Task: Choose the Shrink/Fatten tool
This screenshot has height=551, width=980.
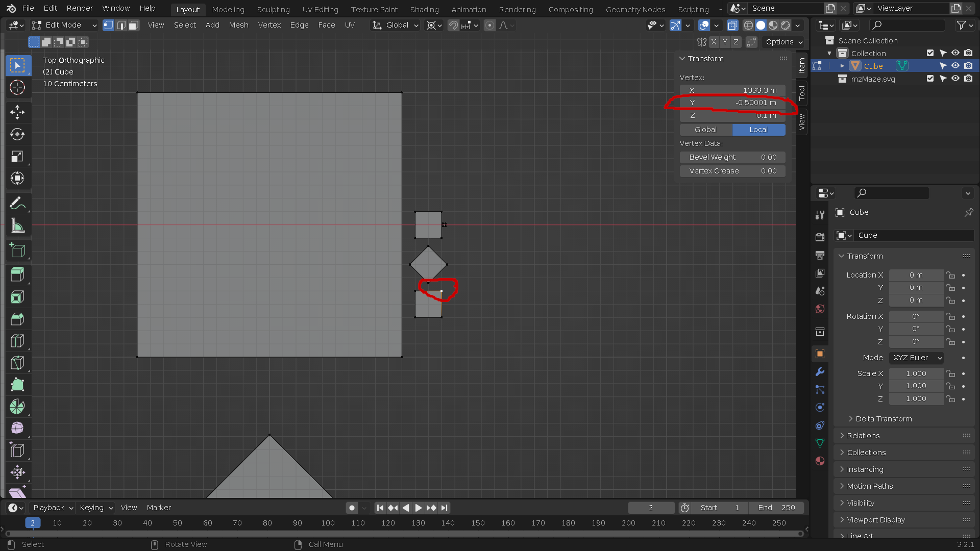Action: (17, 472)
